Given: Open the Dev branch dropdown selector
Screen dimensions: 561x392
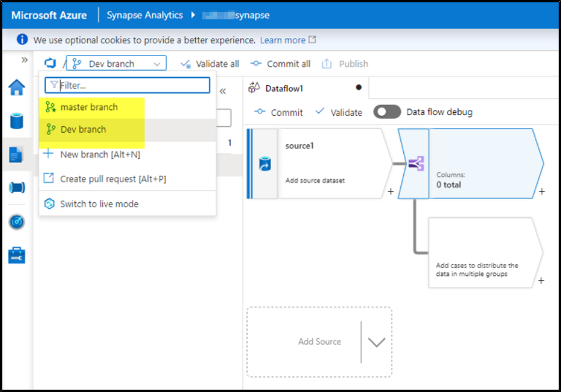Looking at the screenshot, I should click(x=116, y=63).
